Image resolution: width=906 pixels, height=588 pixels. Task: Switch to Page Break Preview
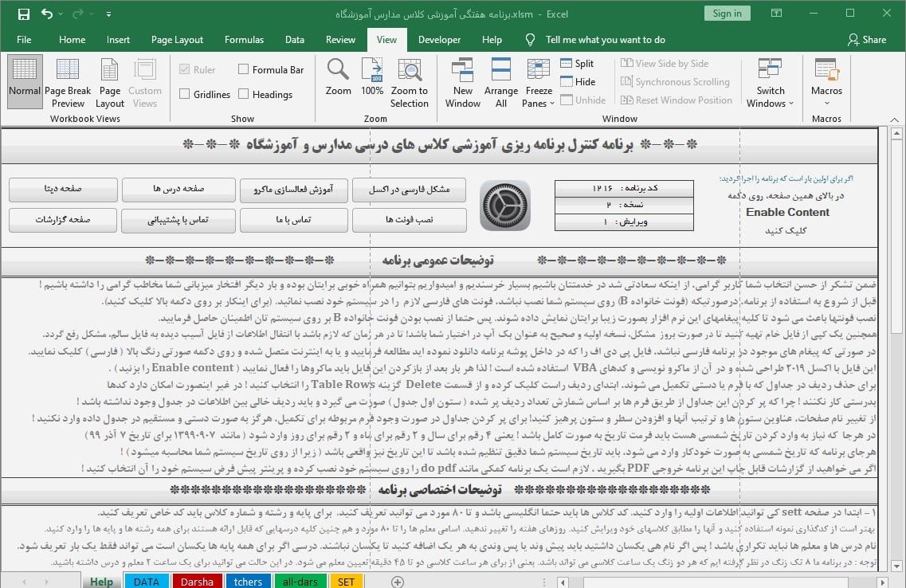click(68, 82)
